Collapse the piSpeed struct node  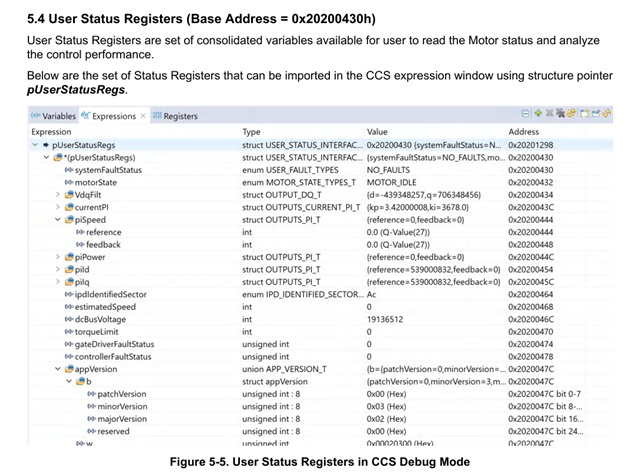[x=58, y=220]
